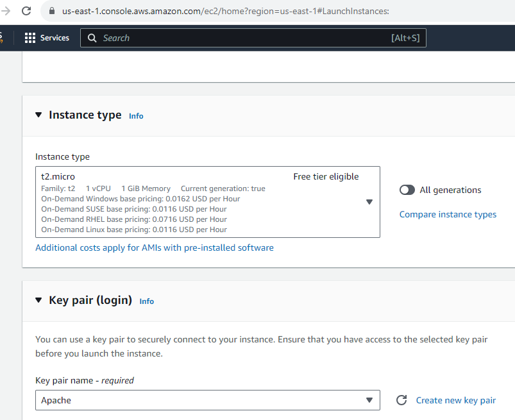The image size is (515, 420).
Task: Click Info next to Key pair (login)
Action: point(146,301)
